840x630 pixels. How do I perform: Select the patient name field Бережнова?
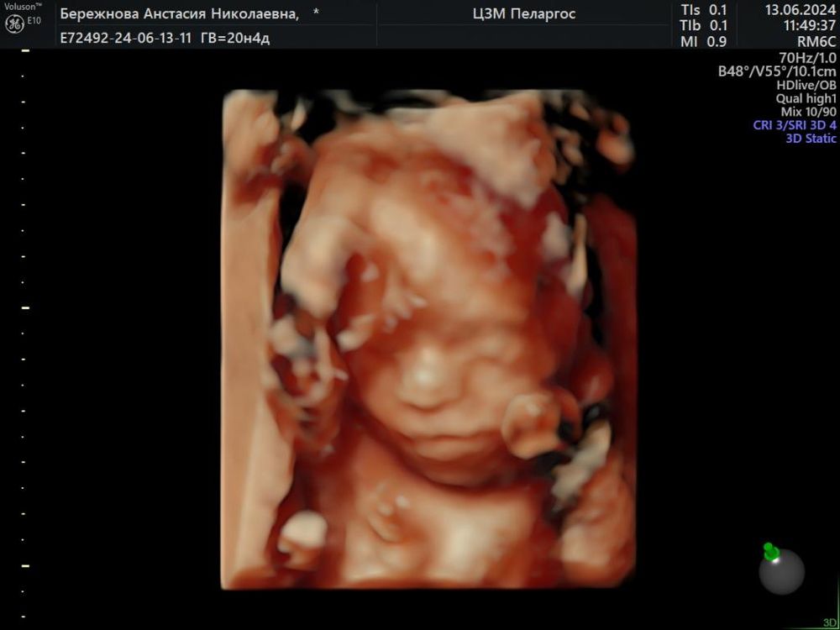coord(178,14)
